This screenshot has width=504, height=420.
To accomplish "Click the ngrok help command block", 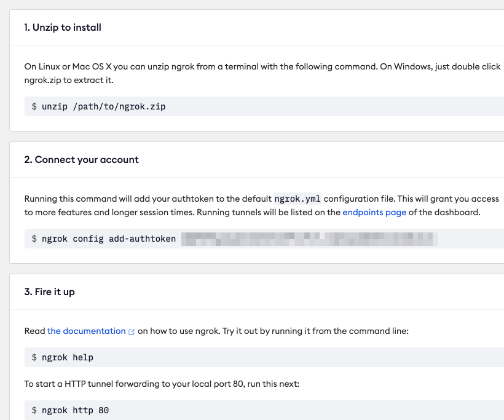I will [264, 357].
